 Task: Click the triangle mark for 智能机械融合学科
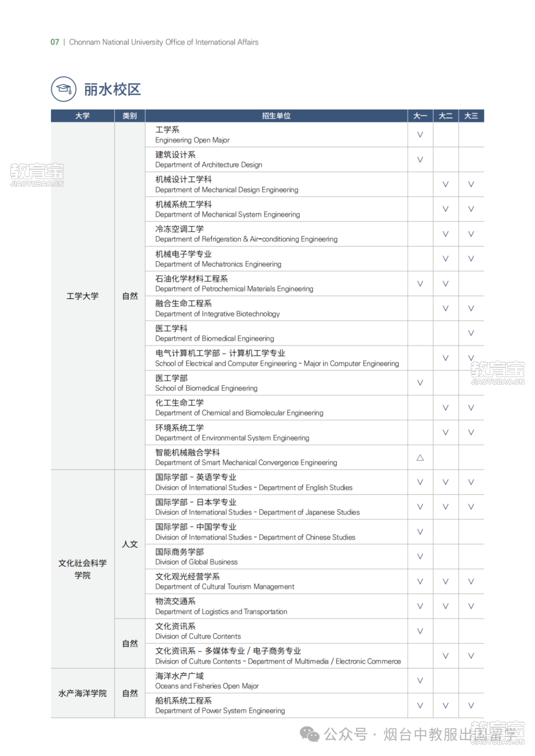pyautogui.click(x=420, y=457)
